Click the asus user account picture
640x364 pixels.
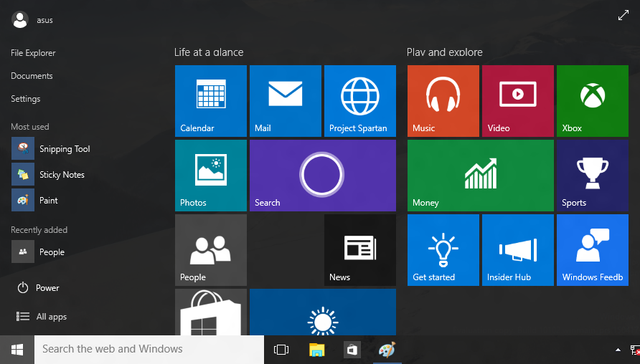pos(20,20)
